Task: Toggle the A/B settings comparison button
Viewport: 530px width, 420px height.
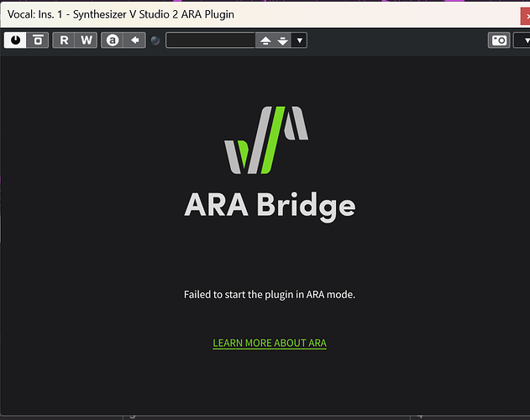Action: (113, 40)
